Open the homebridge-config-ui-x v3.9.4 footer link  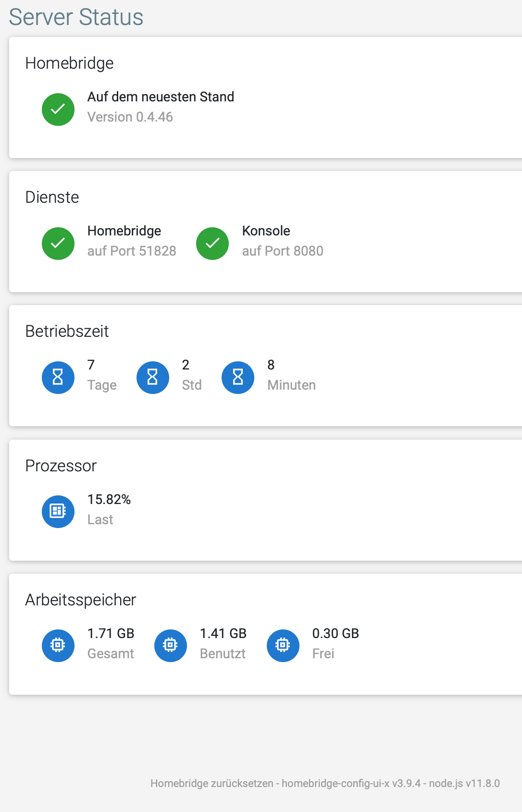(x=351, y=784)
